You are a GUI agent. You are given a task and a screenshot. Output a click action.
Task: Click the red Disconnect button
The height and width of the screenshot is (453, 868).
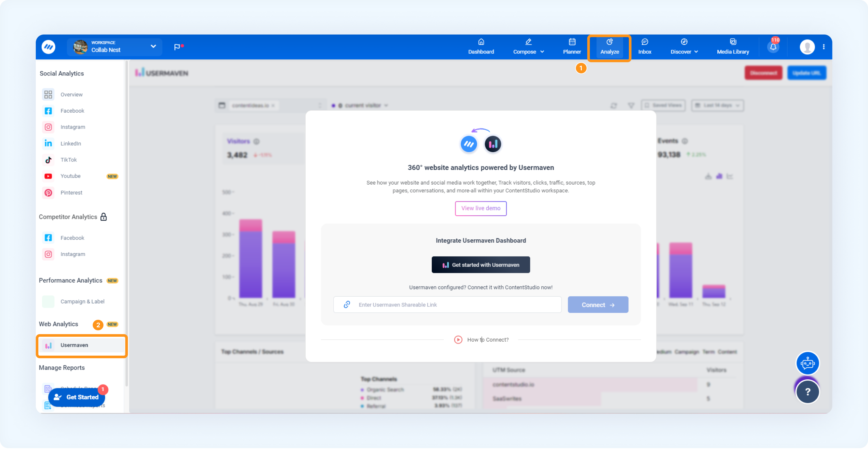tap(763, 73)
